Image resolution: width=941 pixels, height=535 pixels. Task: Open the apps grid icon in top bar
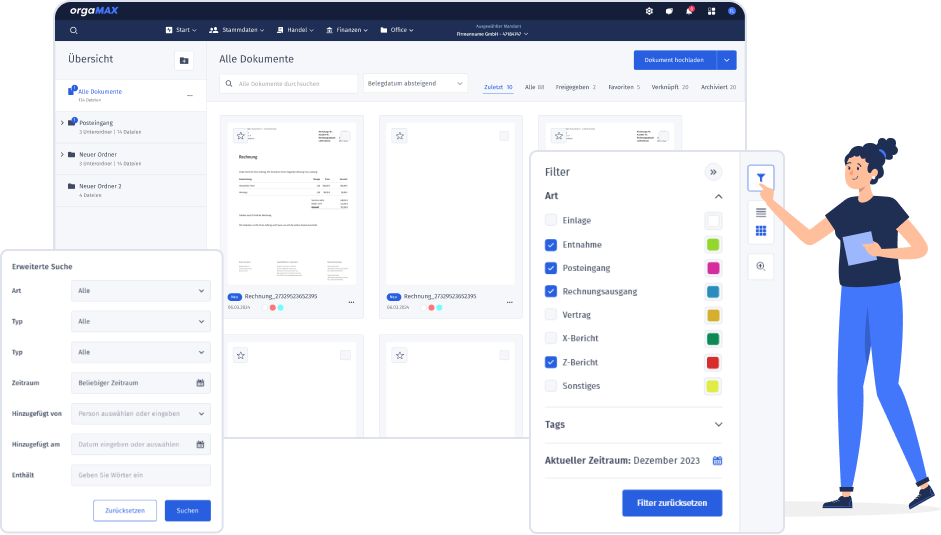(711, 11)
